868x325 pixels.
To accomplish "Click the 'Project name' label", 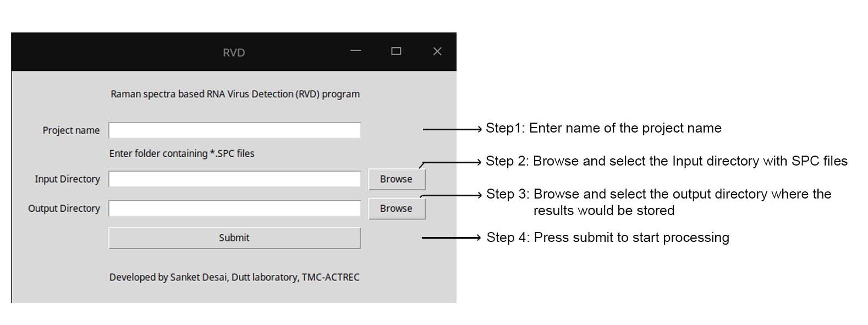I will click(x=71, y=130).
